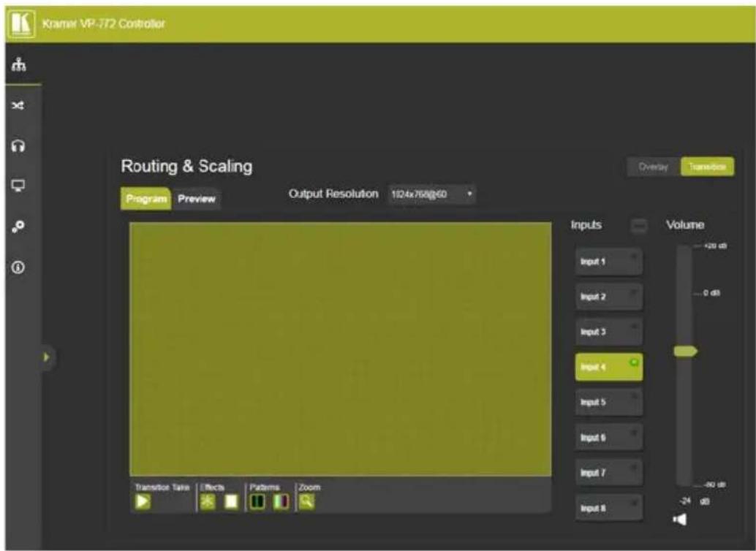The width and height of the screenshot is (756, 551).
Task: Click the Patterns label
Action: point(264,487)
